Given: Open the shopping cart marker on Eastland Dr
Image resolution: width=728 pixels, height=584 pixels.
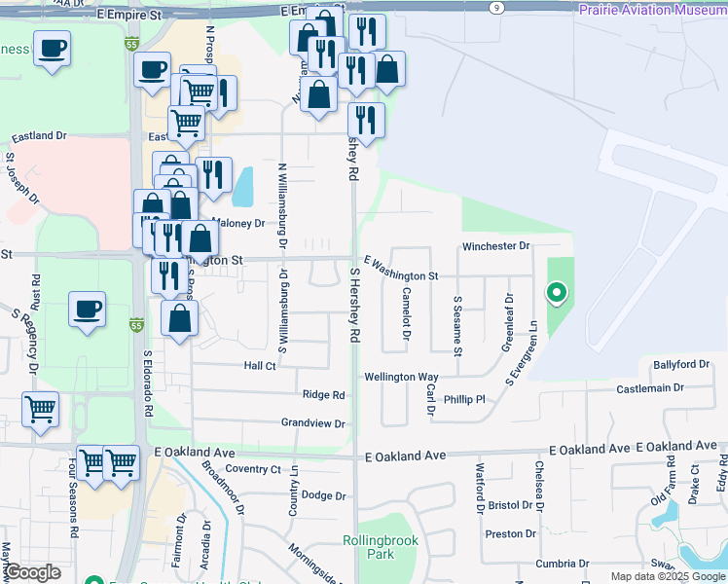Looking at the screenshot, I should (x=186, y=124).
